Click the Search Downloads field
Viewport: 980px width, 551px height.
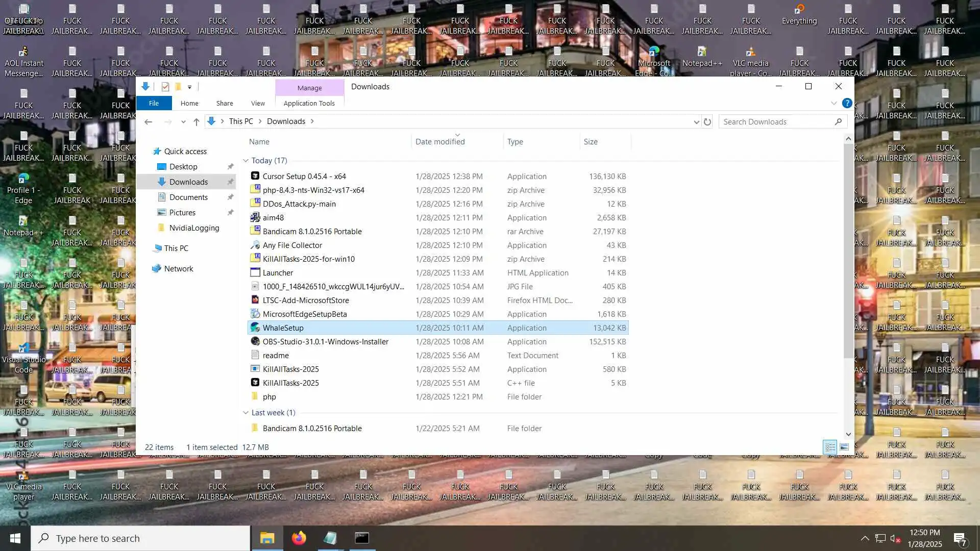pos(776,122)
